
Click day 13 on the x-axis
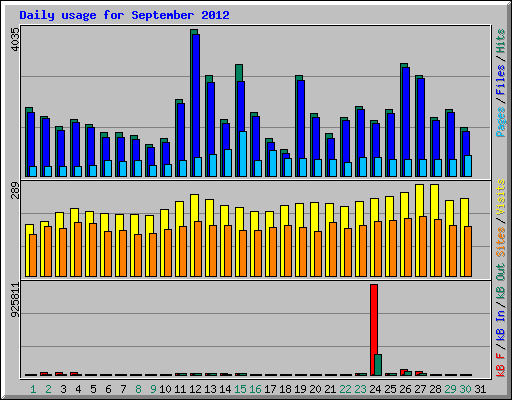pos(210,389)
